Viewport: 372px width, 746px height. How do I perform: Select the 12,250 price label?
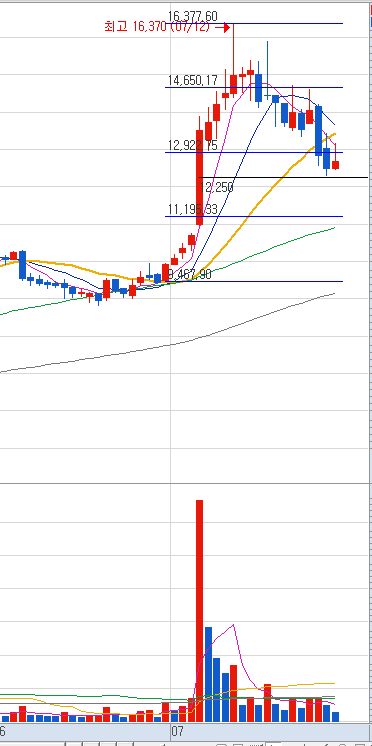point(217,188)
